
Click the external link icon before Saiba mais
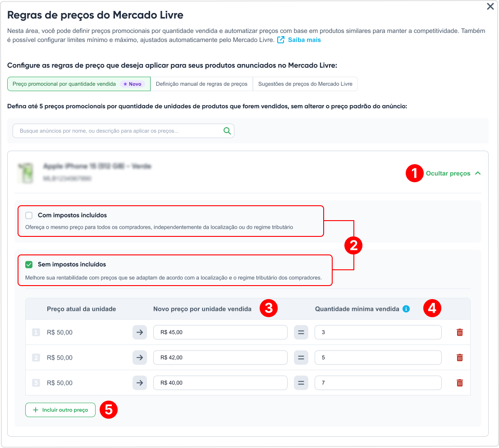(x=281, y=40)
